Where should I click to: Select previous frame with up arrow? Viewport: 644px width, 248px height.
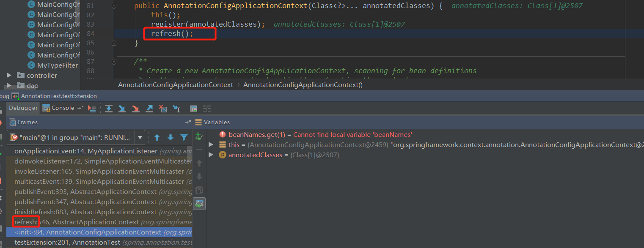(x=157, y=137)
